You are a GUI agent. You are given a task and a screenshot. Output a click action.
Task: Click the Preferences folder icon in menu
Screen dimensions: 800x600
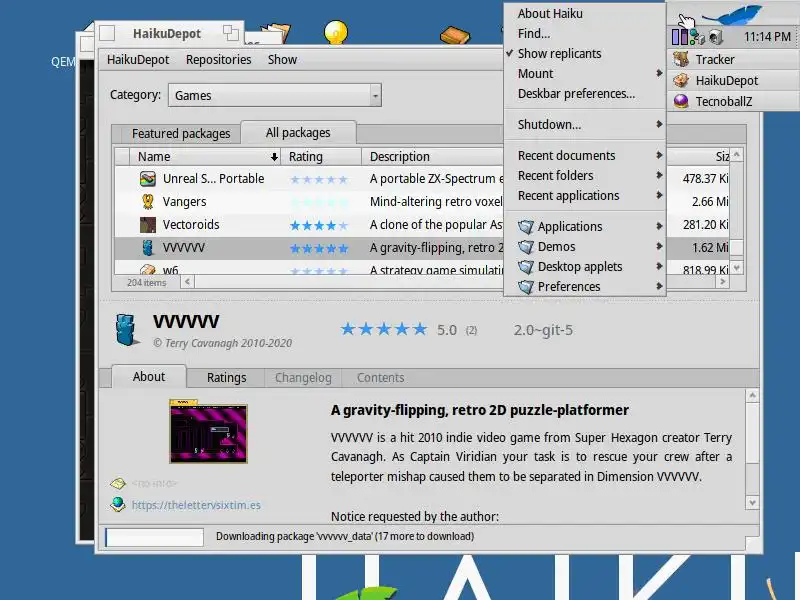526,287
